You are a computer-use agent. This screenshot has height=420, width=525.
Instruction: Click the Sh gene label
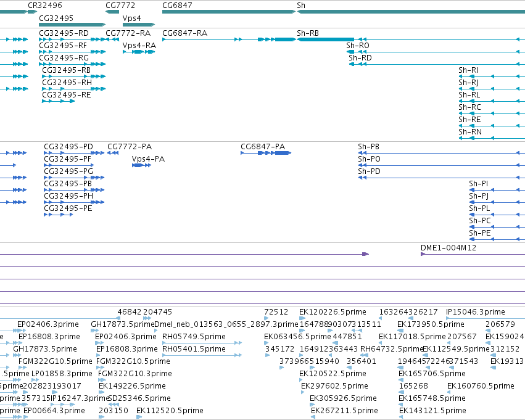pos(301,6)
